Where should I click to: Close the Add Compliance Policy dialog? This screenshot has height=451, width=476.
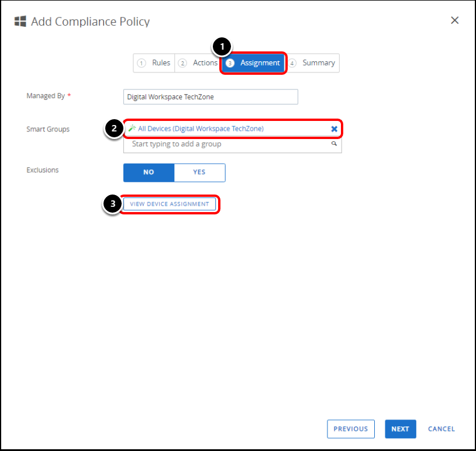pos(454,20)
